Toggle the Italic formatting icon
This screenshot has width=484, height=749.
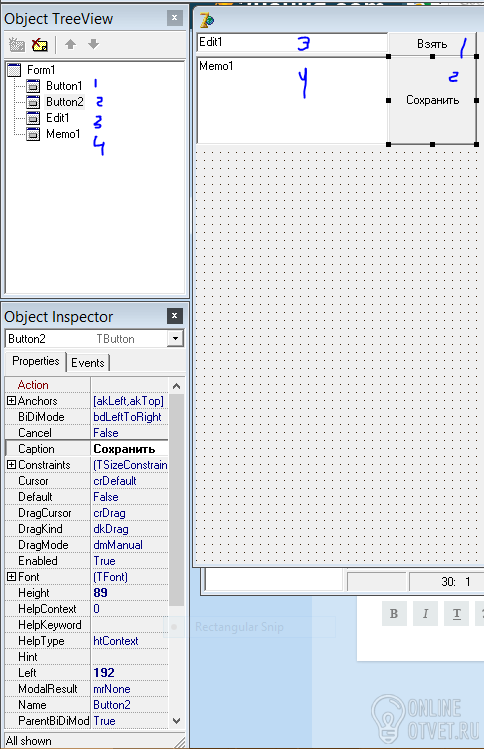point(425,613)
